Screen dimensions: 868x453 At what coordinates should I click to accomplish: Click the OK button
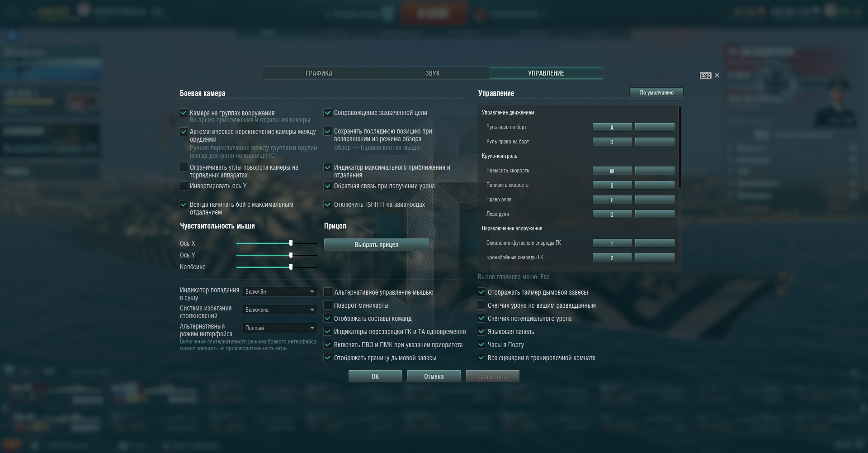pos(375,377)
